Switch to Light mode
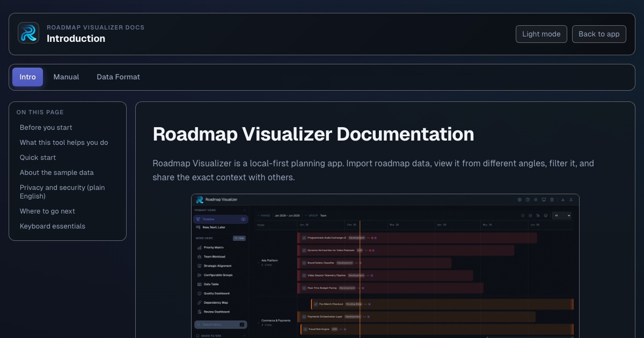 click(541, 34)
